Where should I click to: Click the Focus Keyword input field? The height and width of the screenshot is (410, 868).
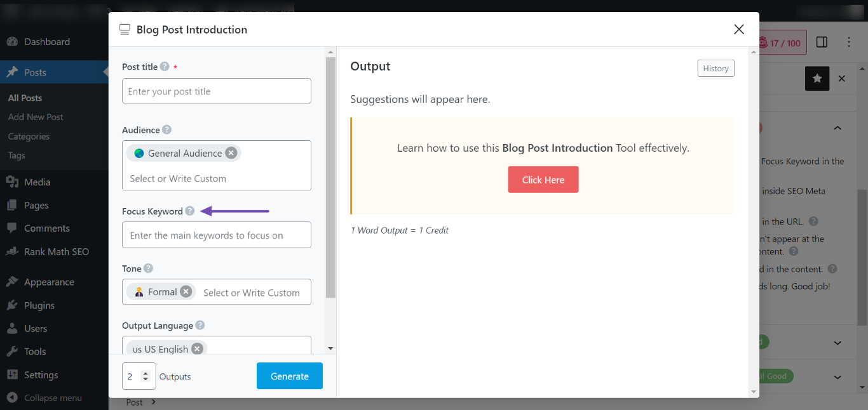(217, 235)
